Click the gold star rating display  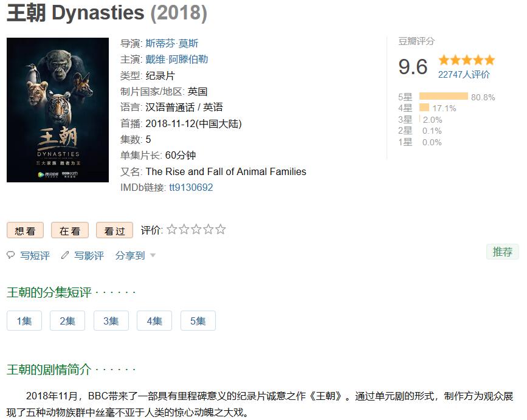466,60
